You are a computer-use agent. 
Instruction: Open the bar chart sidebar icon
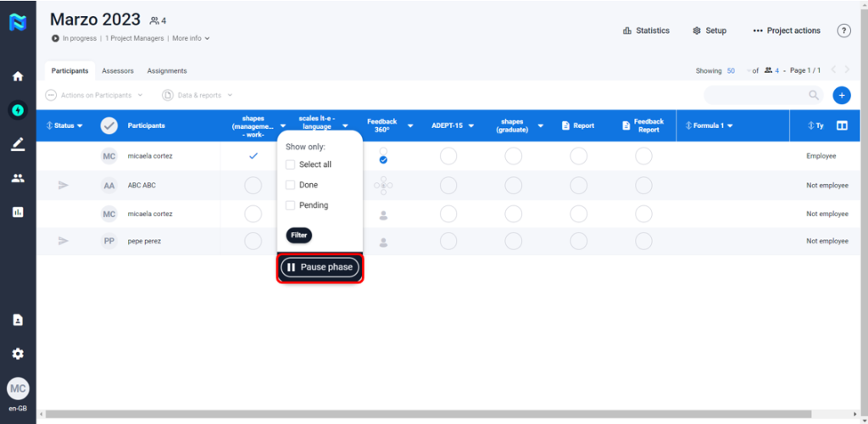18,212
